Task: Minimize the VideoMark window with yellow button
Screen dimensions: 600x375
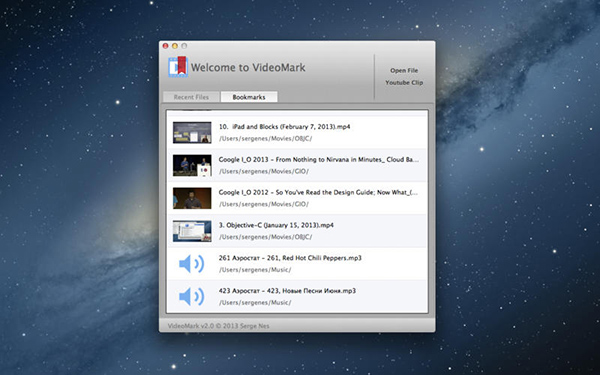Action: pos(175,46)
